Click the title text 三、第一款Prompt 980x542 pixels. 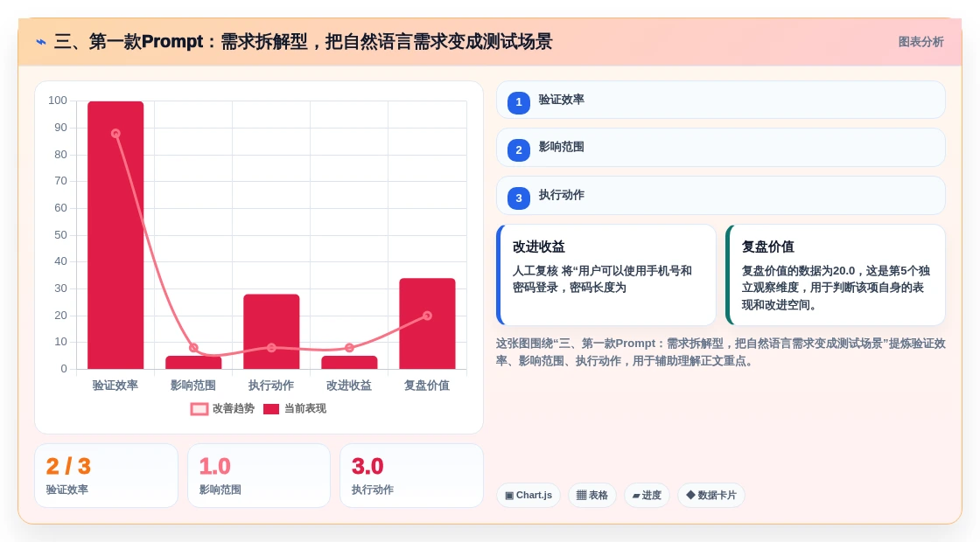129,42
